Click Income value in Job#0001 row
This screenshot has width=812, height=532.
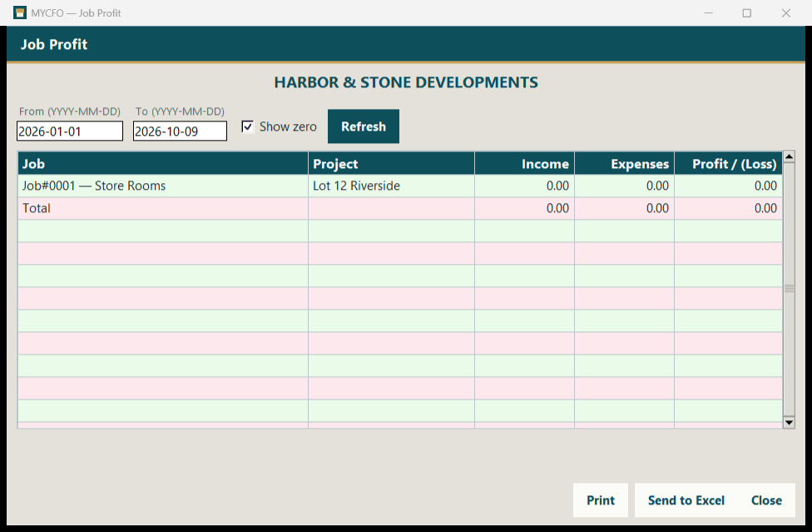pyautogui.click(x=557, y=186)
